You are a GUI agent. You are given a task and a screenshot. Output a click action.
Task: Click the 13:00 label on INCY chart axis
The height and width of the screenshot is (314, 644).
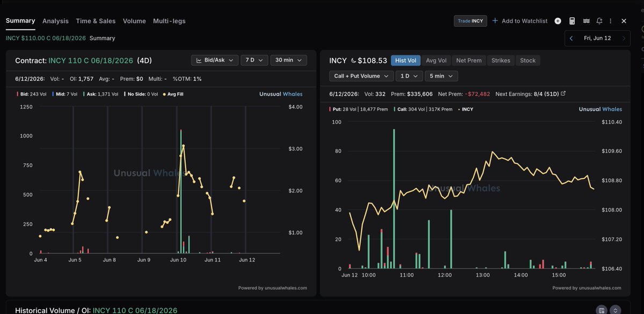click(x=482, y=275)
